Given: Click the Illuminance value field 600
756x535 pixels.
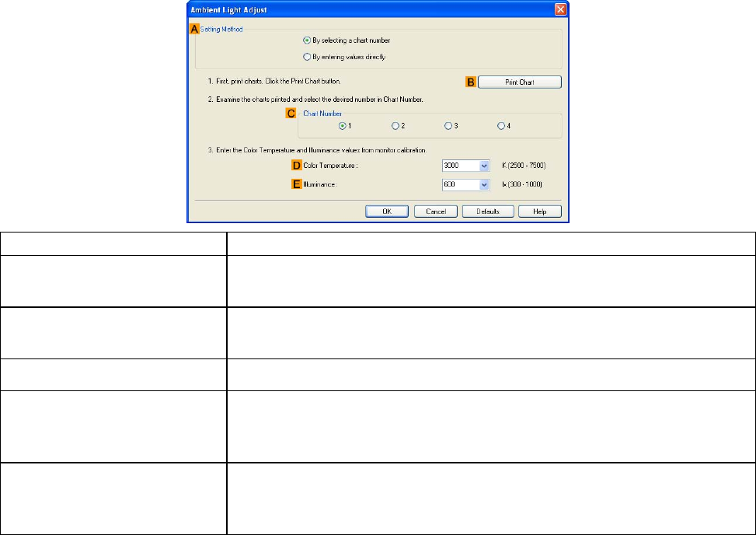Looking at the screenshot, I should (x=461, y=185).
